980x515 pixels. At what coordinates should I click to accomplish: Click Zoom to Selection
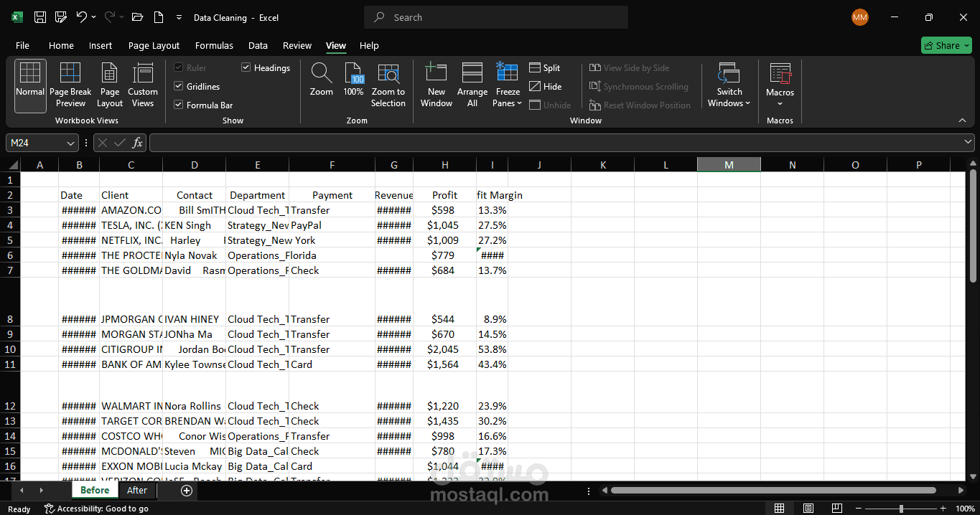click(x=388, y=85)
